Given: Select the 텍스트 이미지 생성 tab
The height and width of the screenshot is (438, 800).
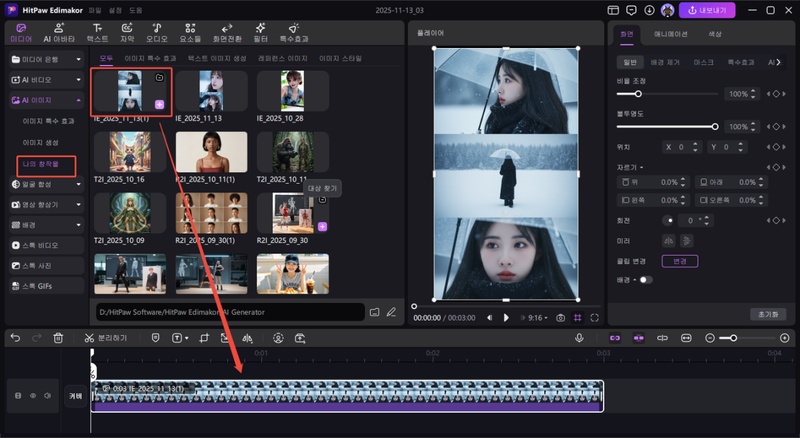Looking at the screenshot, I should (217, 59).
